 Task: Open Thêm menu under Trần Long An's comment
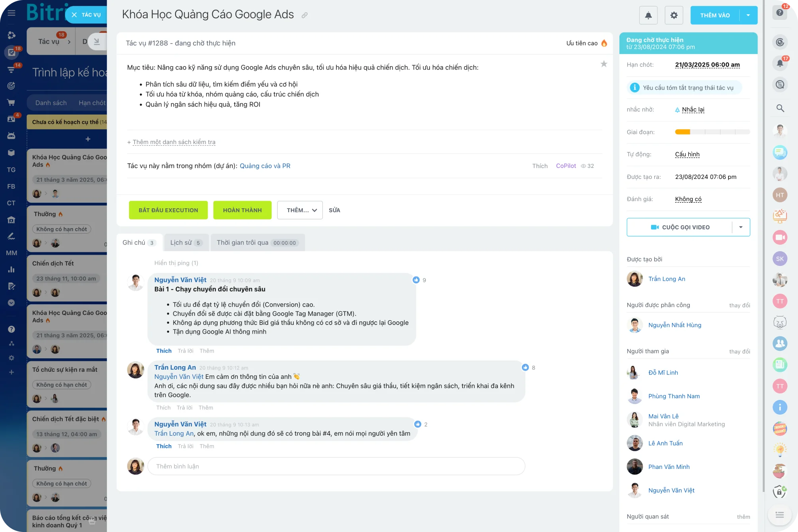pyautogui.click(x=206, y=408)
